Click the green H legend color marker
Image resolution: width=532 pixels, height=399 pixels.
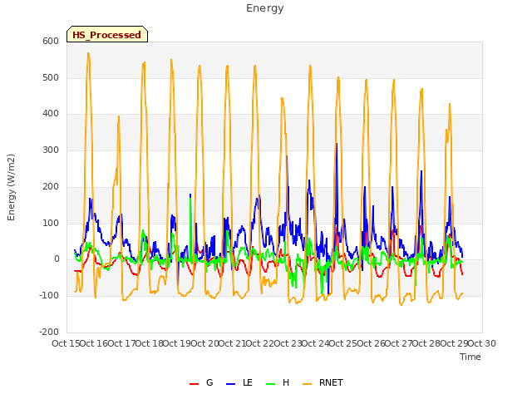(271, 384)
